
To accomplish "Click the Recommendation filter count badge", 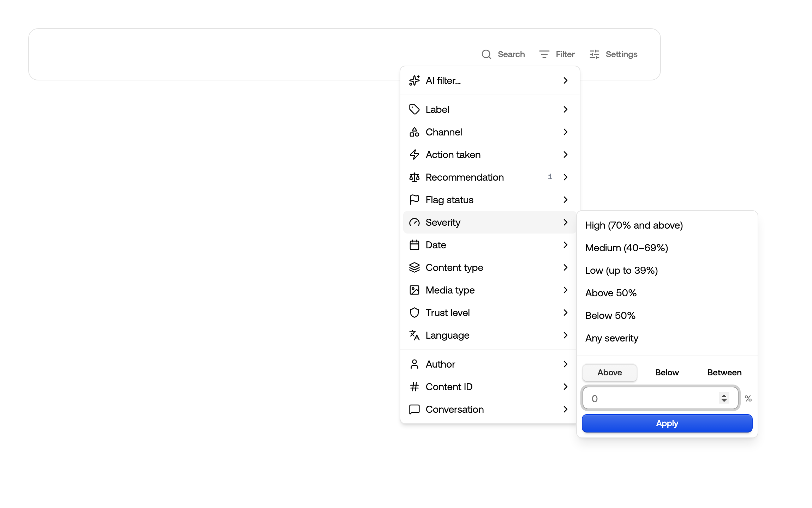I will pyautogui.click(x=550, y=177).
